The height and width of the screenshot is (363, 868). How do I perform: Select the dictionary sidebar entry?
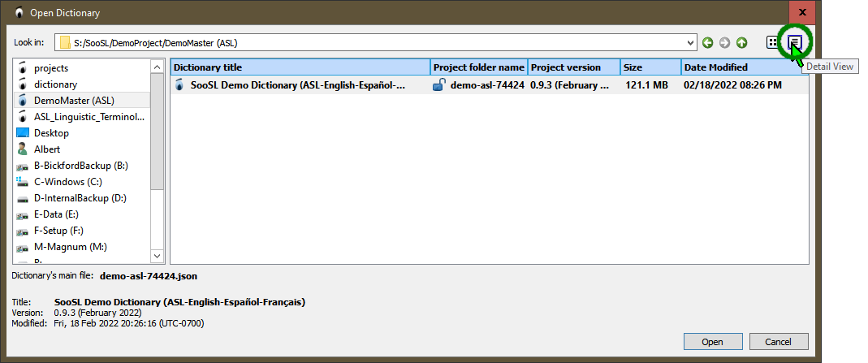(82, 84)
